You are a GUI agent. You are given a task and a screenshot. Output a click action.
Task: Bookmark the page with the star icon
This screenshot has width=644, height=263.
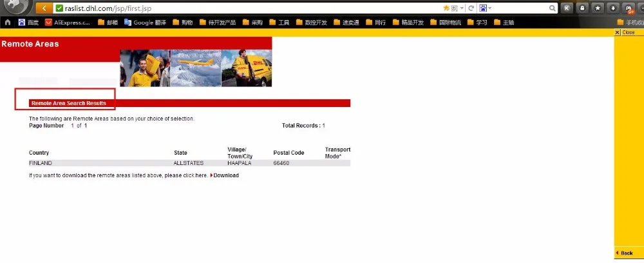(x=446, y=8)
